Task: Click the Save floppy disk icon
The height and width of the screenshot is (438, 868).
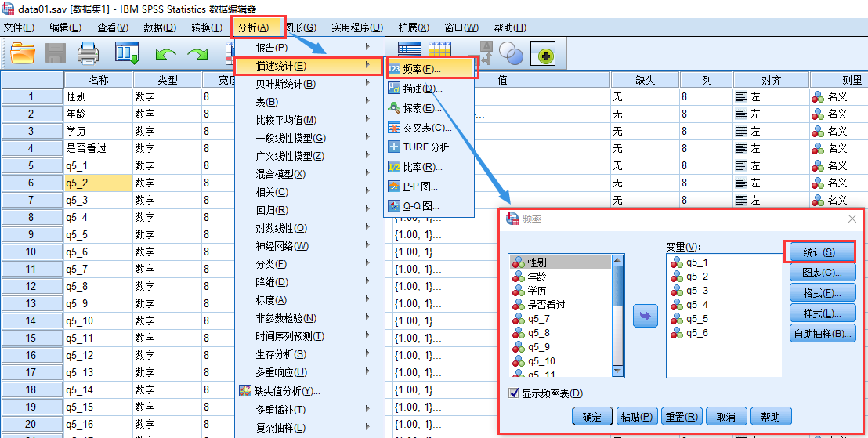Action: 56,53
